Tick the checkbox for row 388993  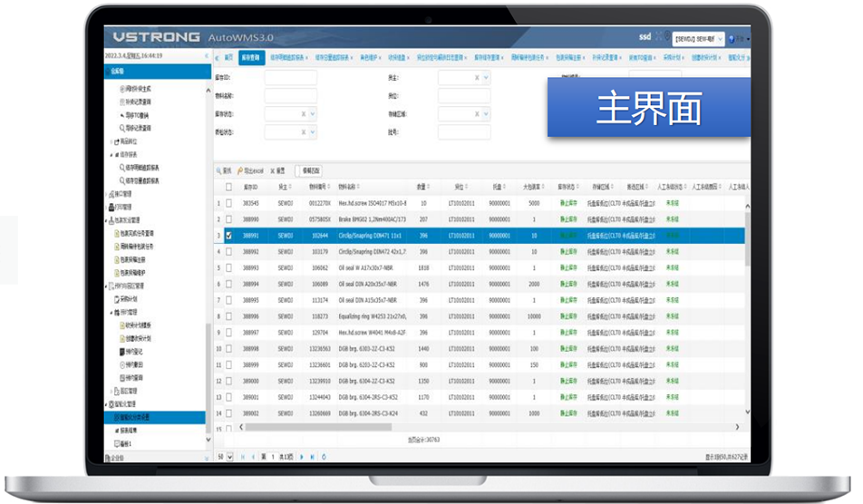(x=228, y=268)
